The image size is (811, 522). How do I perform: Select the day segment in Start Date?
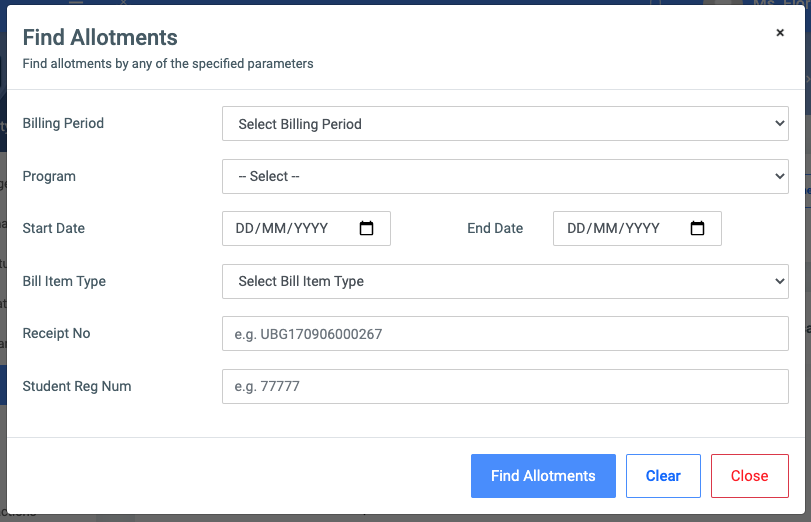tap(245, 228)
